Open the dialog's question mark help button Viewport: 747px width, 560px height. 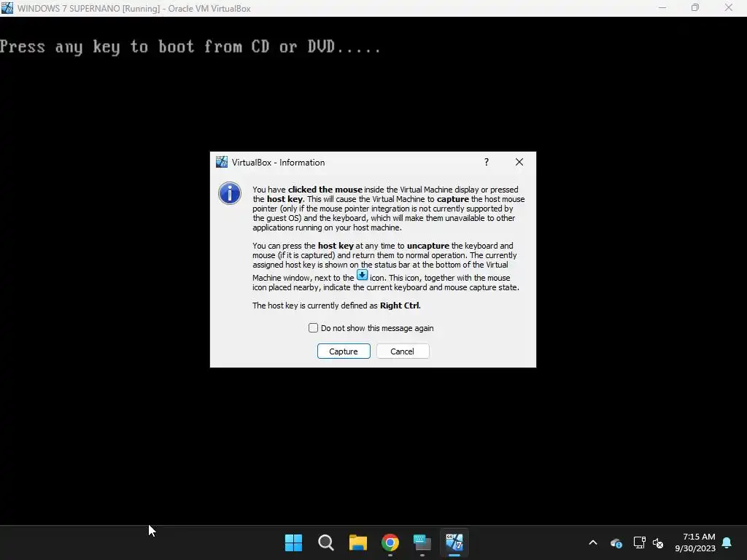coord(487,163)
